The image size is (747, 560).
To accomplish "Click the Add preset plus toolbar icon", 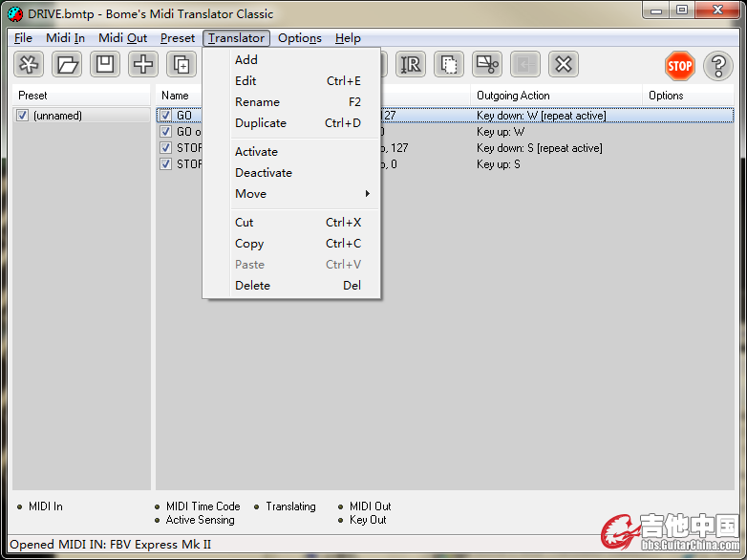I will (143, 64).
